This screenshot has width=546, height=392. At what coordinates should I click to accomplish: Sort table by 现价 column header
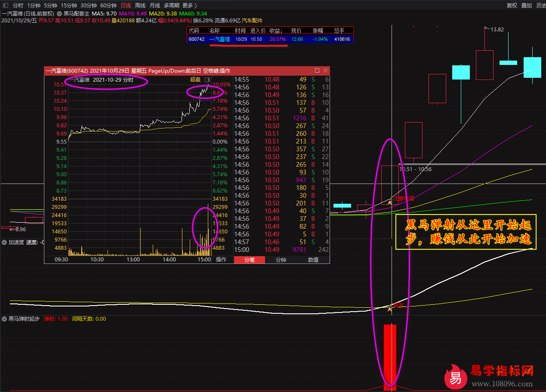click(x=296, y=31)
